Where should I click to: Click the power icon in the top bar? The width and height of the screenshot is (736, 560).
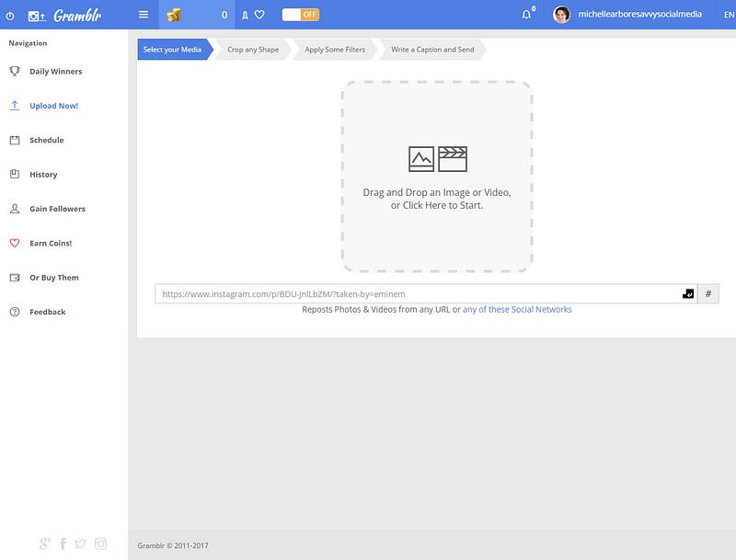pos(10,16)
